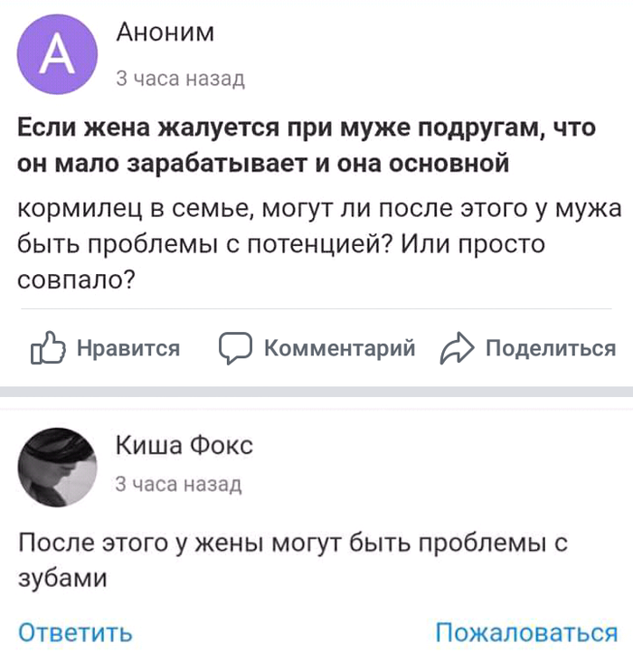Reply to the comment via Ответить
Viewport: 633px width, 672px height.
point(75,632)
